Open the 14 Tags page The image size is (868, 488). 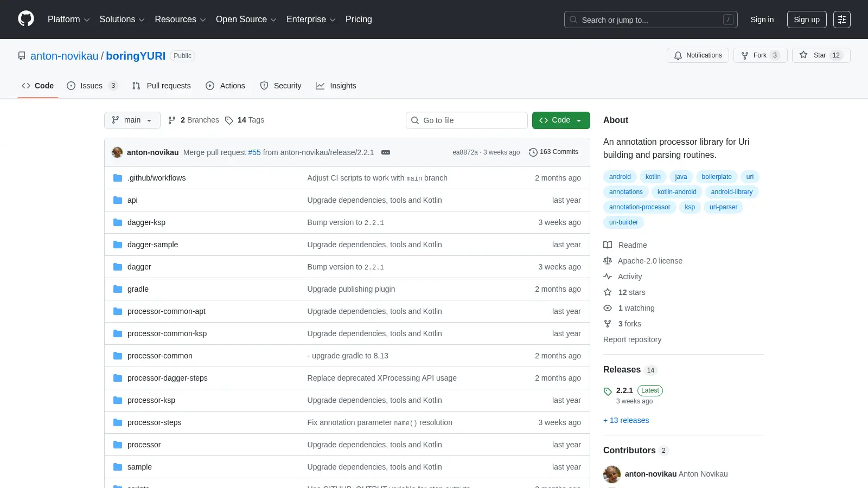(245, 120)
